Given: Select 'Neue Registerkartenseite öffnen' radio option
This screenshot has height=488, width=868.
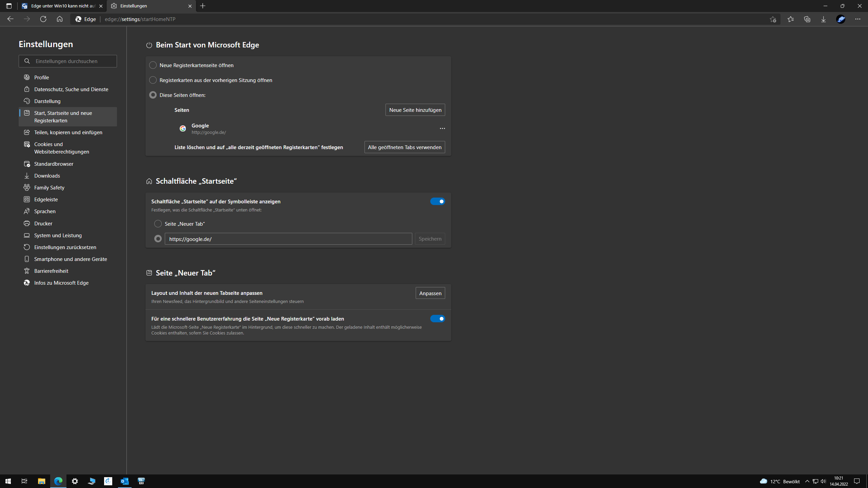Looking at the screenshot, I should (153, 65).
